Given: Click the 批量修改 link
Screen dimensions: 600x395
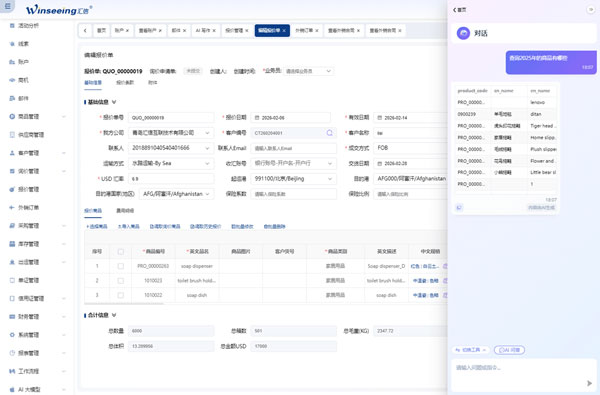Looking at the screenshot, I should pyautogui.click(x=242, y=227).
